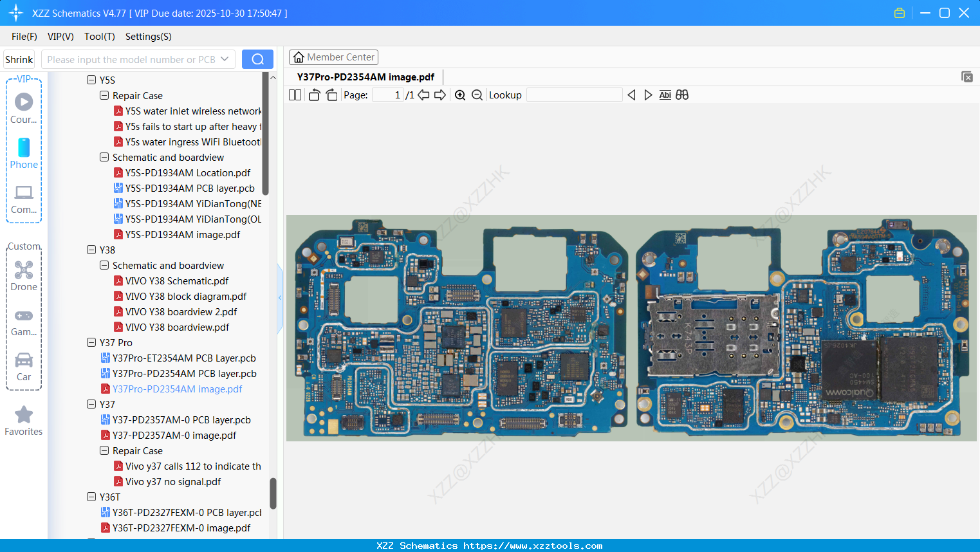This screenshot has height=552, width=980.
Task: Collapse the Y37 tree node
Action: pos(91,404)
